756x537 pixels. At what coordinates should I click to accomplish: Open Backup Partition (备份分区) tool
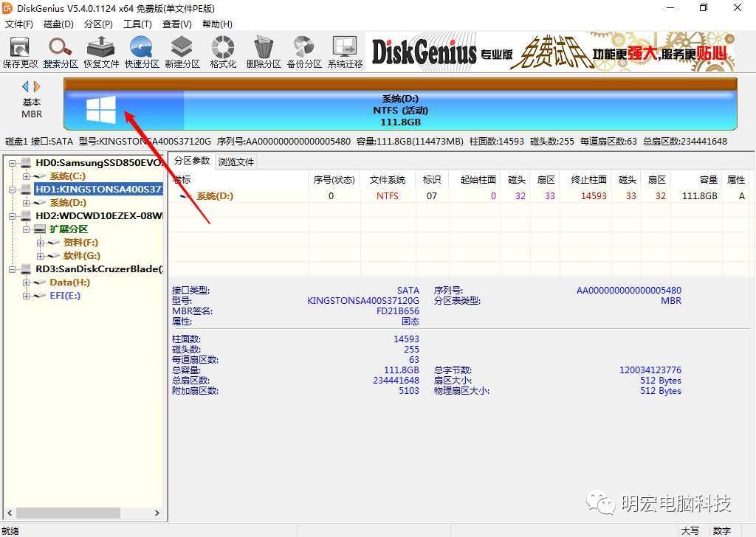(303, 52)
